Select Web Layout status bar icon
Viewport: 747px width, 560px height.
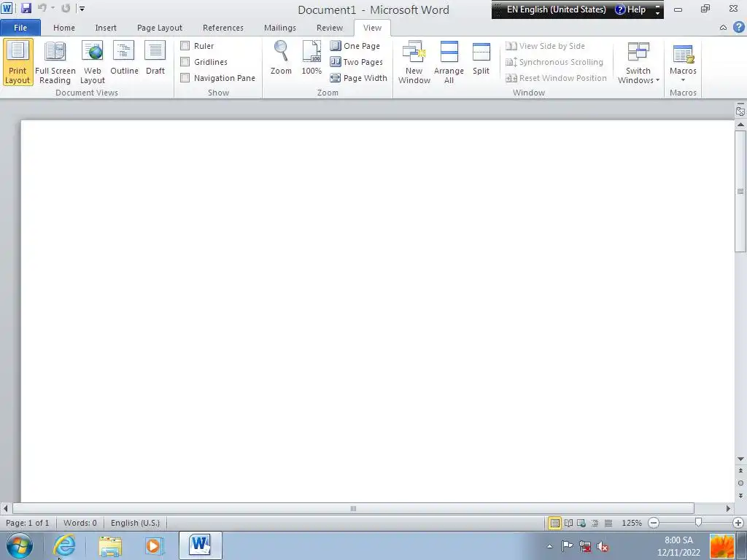(581, 523)
